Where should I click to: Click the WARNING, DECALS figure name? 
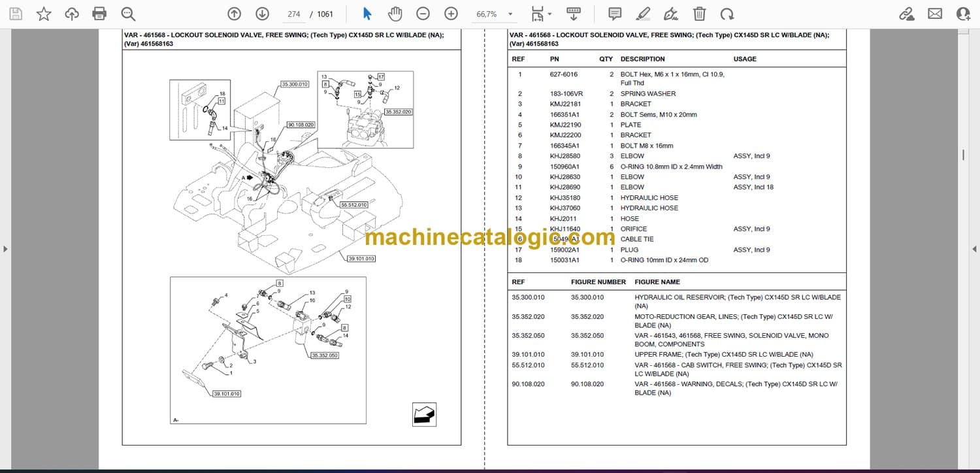[x=736, y=389]
